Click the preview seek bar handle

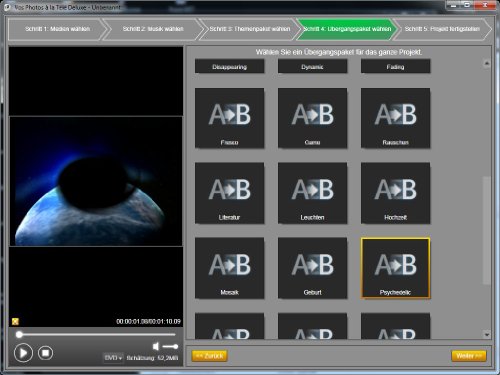click(19, 334)
